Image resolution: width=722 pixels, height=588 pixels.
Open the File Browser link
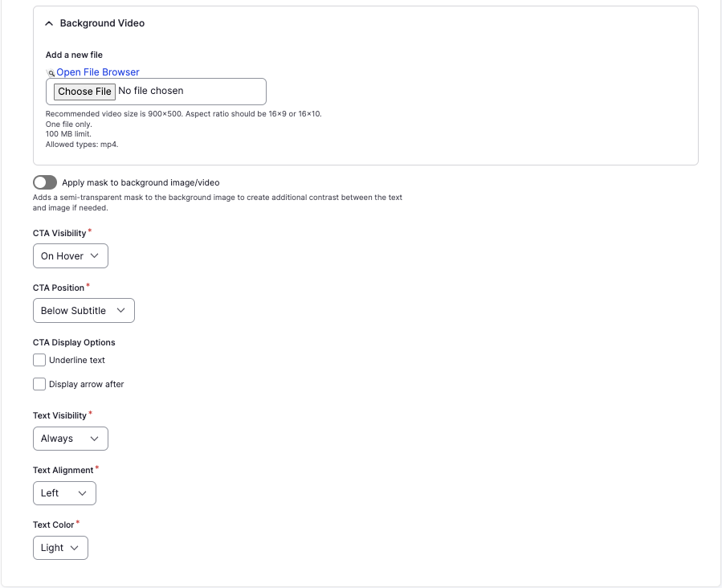coord(98,72)
